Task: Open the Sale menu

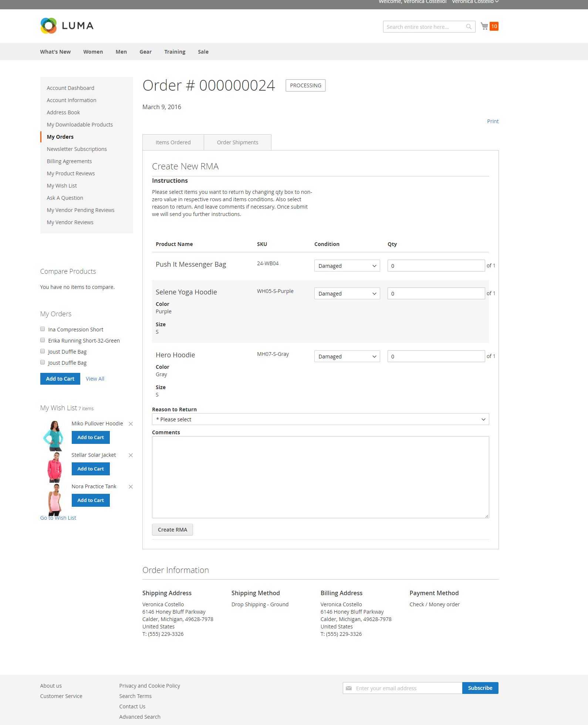Action: (x=203, y=52)
